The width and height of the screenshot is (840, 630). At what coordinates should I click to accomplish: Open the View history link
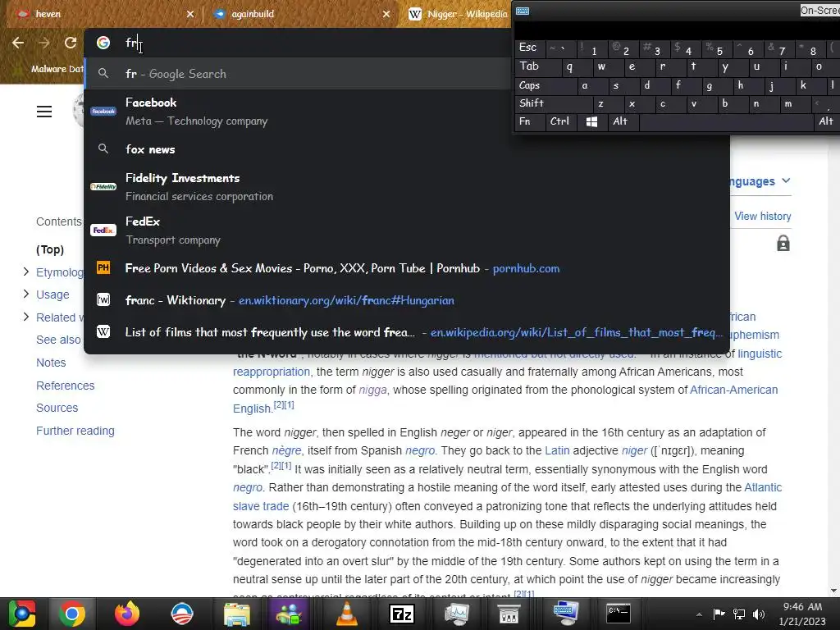pyautogui.click(x=762, y=217)
